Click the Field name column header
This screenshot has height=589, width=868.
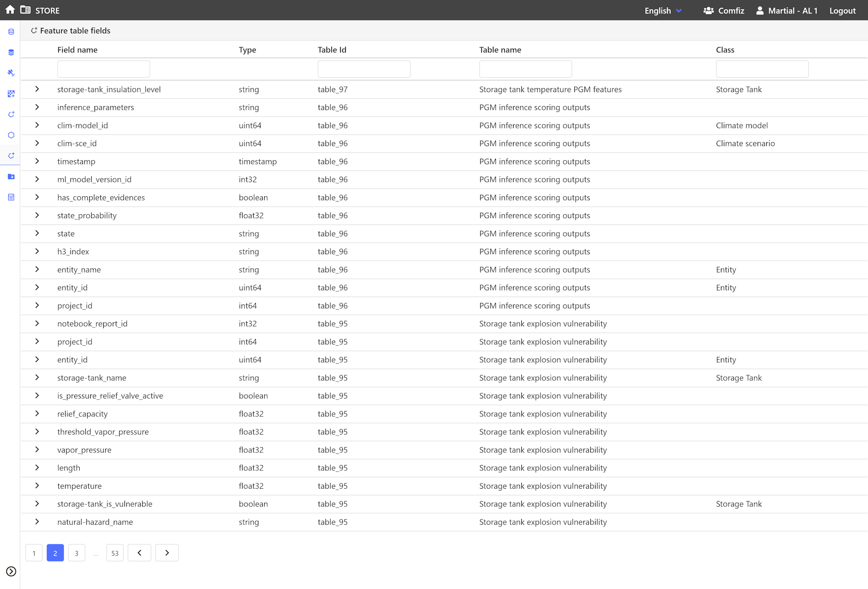(77, 50)
